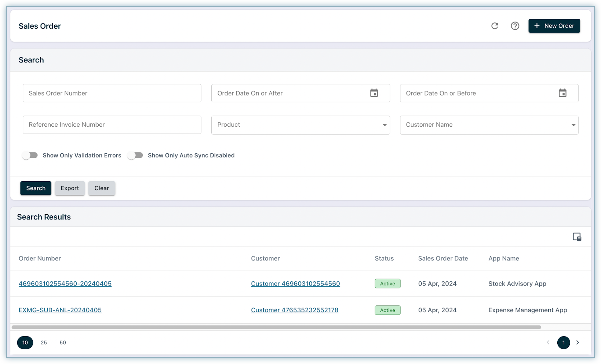This screenshot has width=601, height=364.
Task: Click the New Order button
Action: (554, 26)
